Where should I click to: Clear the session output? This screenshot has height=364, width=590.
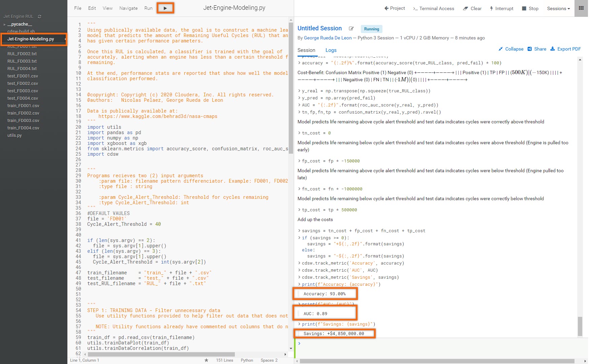pos(472,8)
